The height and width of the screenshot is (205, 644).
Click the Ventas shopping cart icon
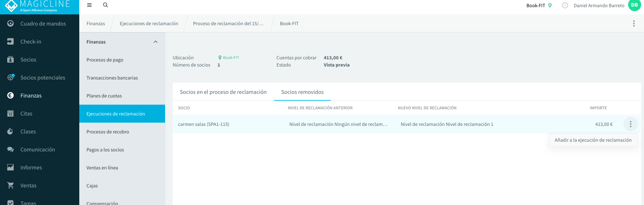click(10, 185)
